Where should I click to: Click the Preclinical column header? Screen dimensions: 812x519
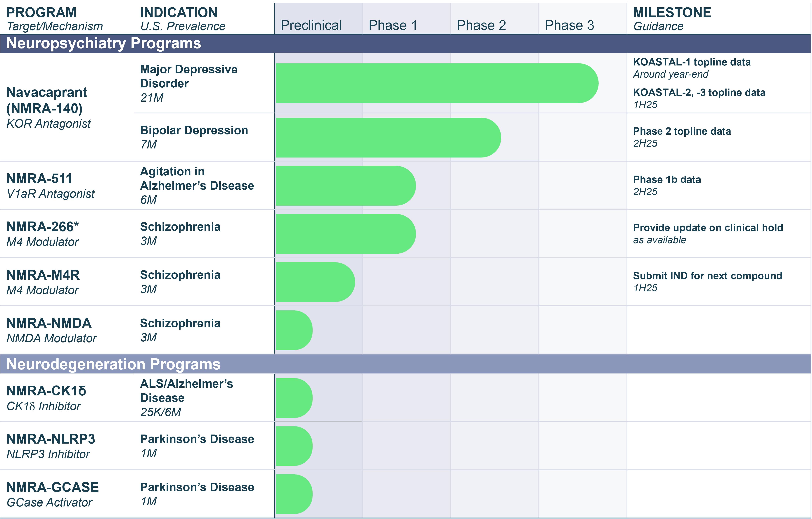pyautogui.click(x=311, y=25)
